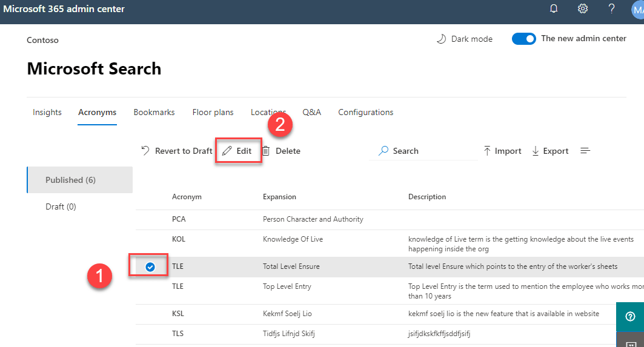Click the Import button

(502, 151)
